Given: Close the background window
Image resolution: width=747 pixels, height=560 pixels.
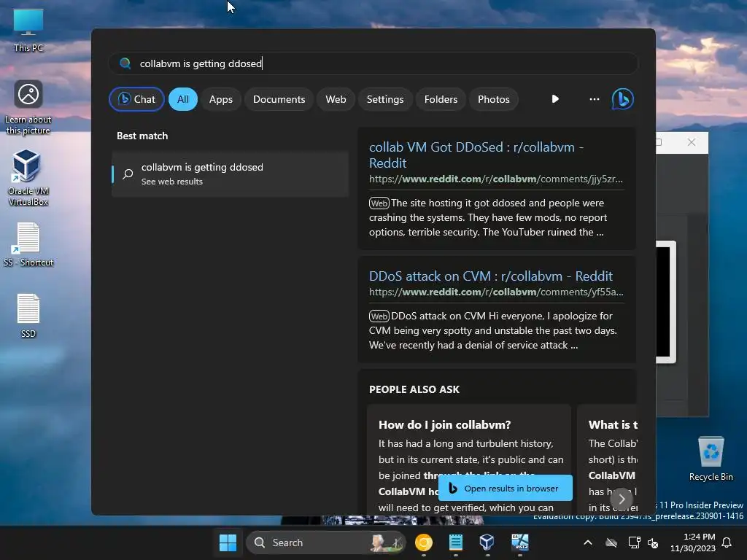Looking at the screenshot, I should [x=692, y=142].
